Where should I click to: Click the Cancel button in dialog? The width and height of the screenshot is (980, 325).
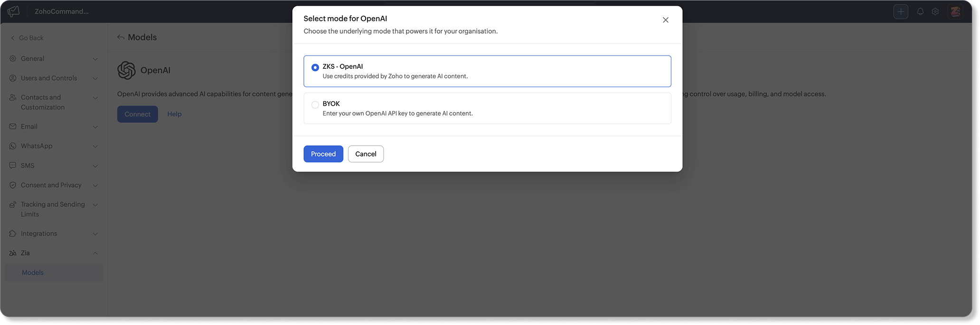366,154
